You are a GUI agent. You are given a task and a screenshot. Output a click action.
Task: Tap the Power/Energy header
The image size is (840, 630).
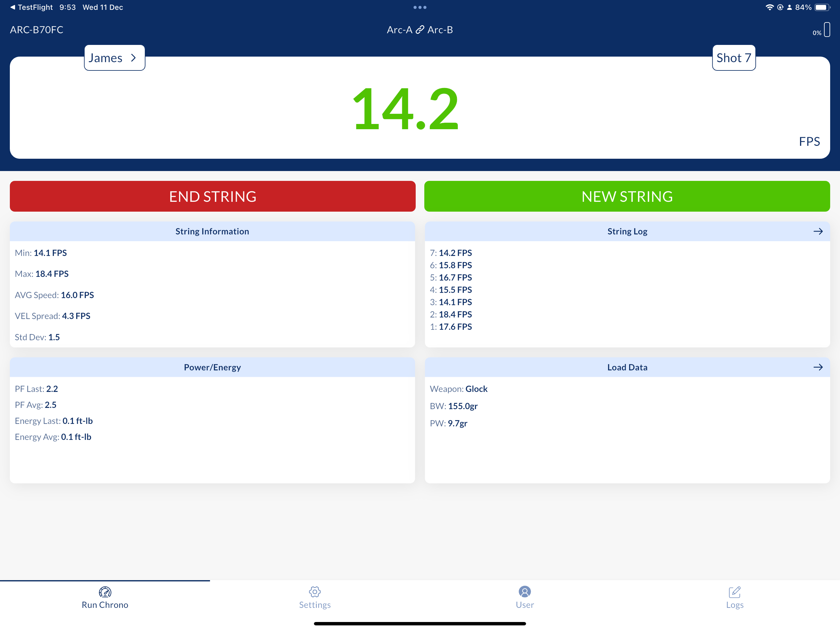[x=212, y=367]
